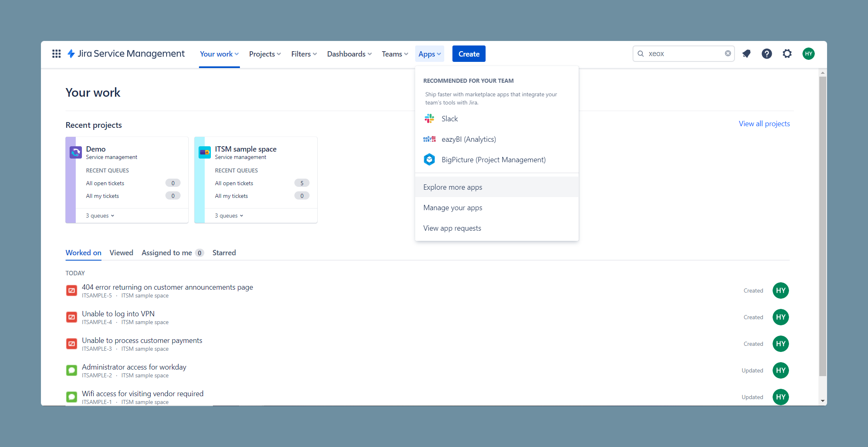868x447 pixels.
Task: Select View app requests menu item
Action: click(x=497, y=228)
